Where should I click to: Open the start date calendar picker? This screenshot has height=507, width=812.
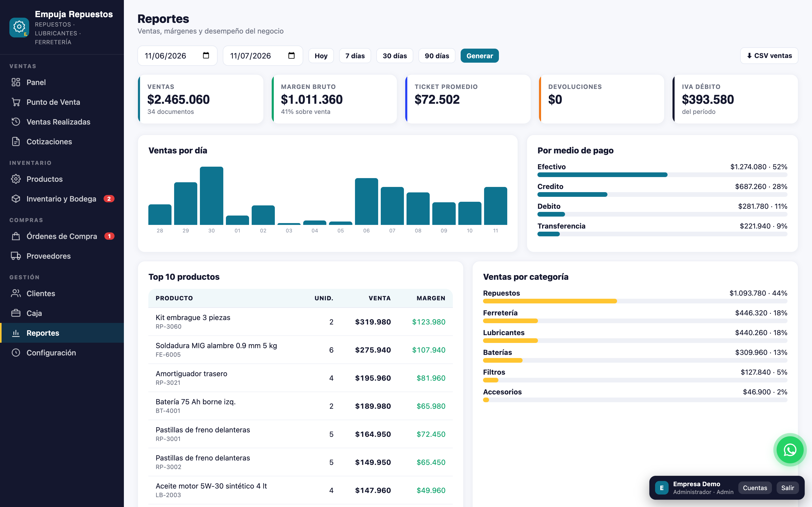point(206,56)
